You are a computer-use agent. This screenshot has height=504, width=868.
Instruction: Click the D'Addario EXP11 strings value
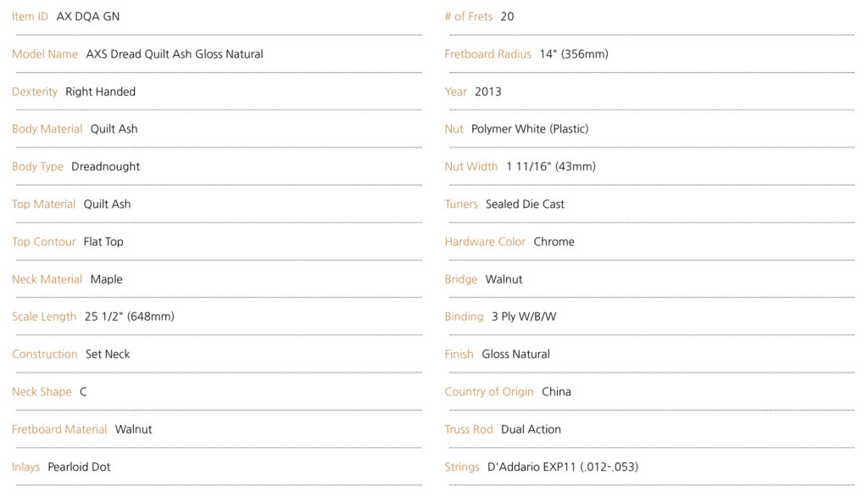point(563,467)
